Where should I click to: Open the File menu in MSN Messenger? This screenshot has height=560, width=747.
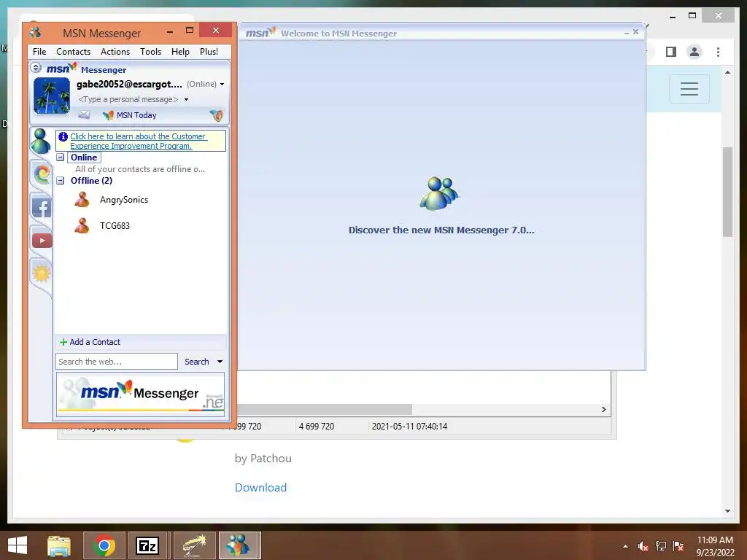point(39,52)
